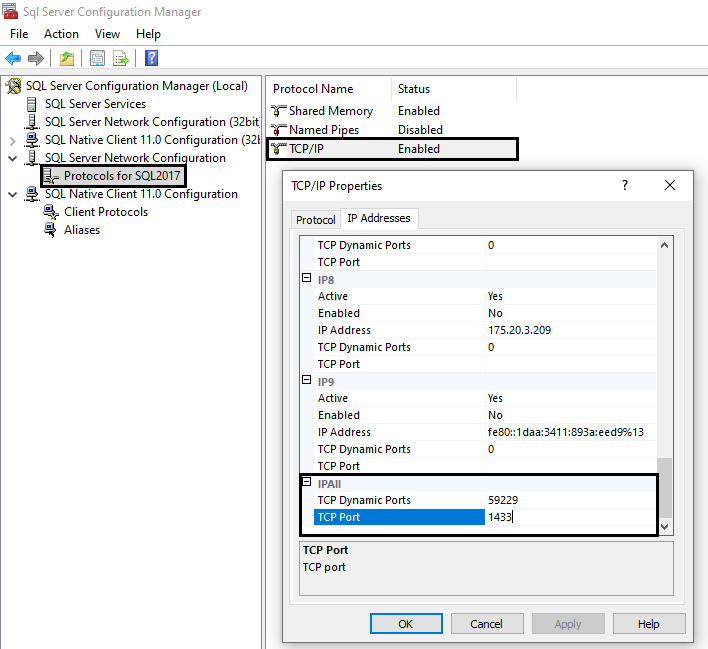Click IP9 IP Address value fe80::1daa

point(571,432)
